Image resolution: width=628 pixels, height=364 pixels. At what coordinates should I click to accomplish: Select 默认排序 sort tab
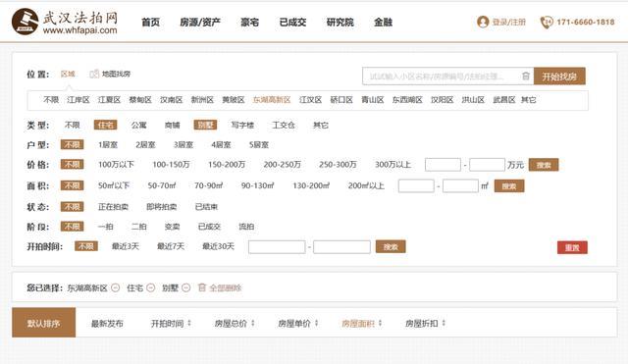(x=43, y=323)
